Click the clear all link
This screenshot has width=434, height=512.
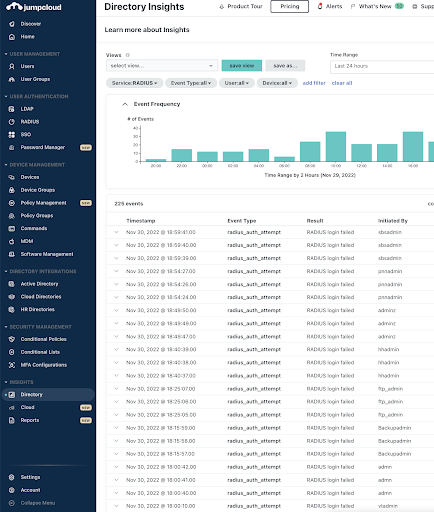tap(342, 83)
